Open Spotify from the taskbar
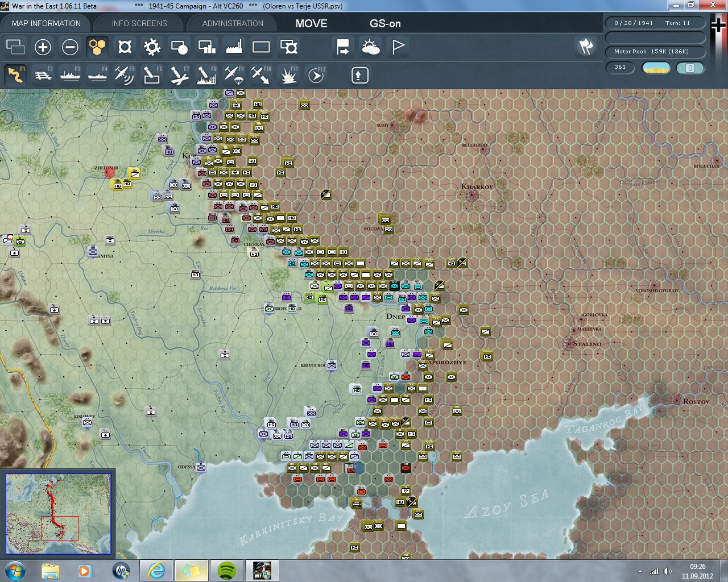 (x=227, y=571)
